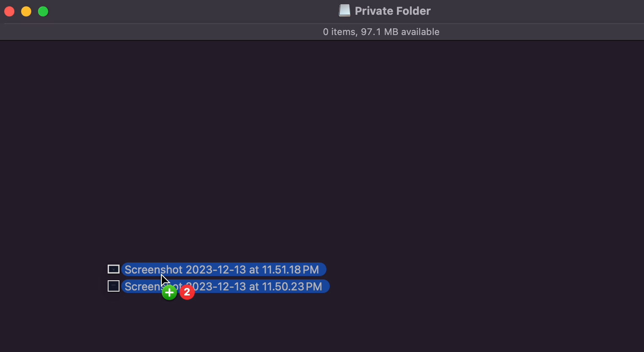This screenshot has height=352, width=644.
Task: Click the red badge showing 2 items
Action: [187, 292]
